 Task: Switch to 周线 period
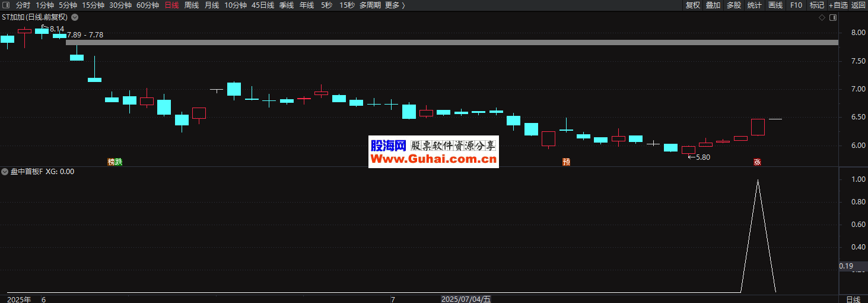[x=192, y=5]
